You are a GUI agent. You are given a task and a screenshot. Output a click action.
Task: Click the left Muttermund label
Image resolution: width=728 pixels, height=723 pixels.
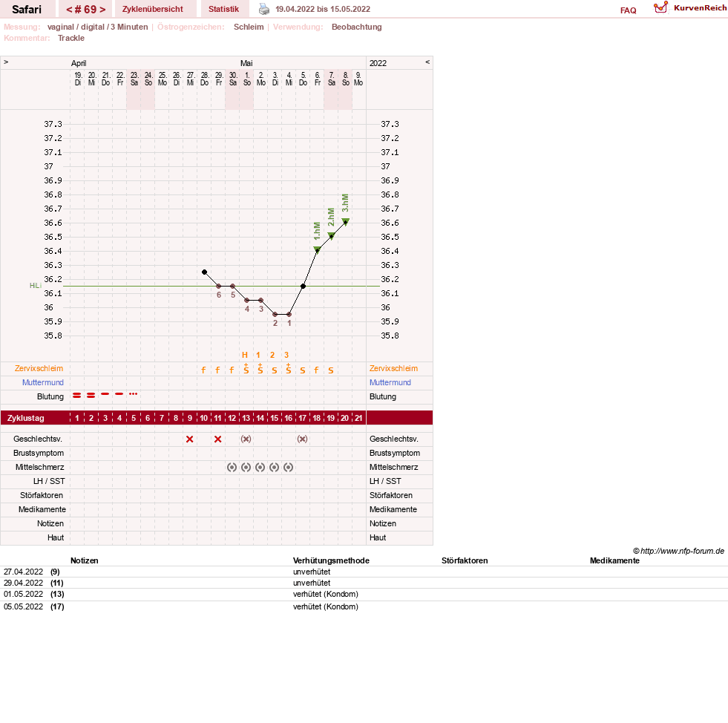pyautogui.click(x=43, y=382)
